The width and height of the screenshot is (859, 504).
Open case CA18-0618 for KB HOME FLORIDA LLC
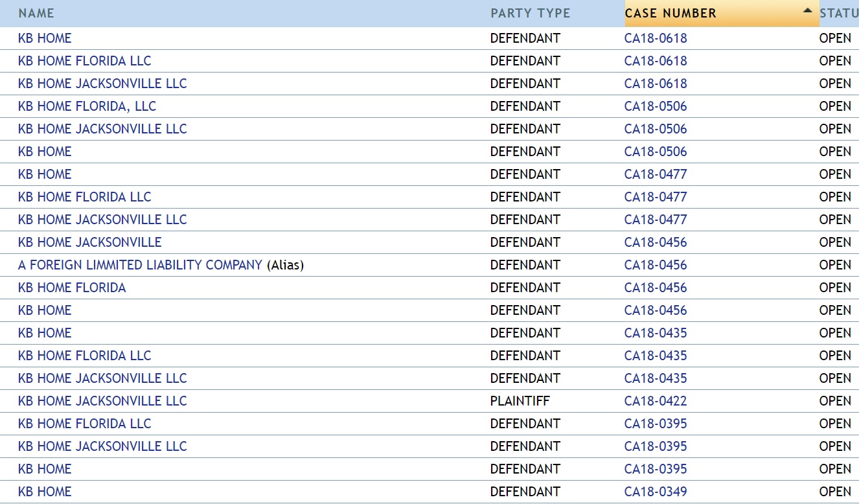[x=656, y=61]
